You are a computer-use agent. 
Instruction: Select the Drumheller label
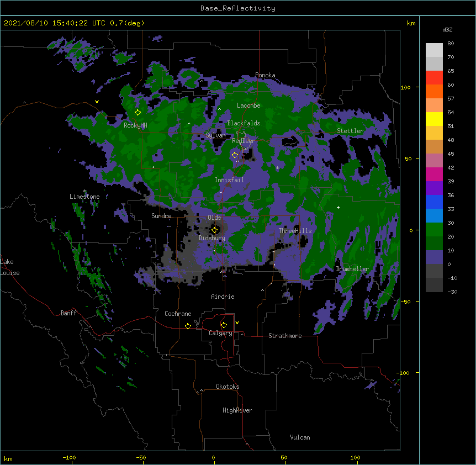click(352, 269)
